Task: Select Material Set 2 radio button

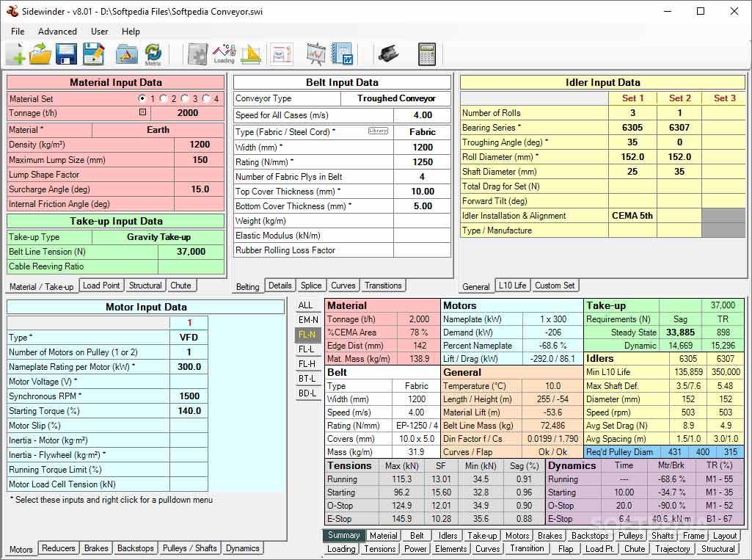Action: (164, 98)
